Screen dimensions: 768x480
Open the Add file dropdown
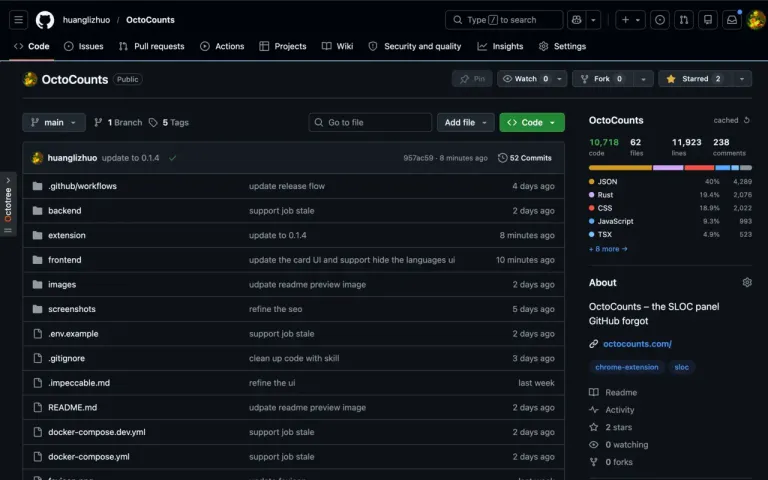(x=466, y=122)
